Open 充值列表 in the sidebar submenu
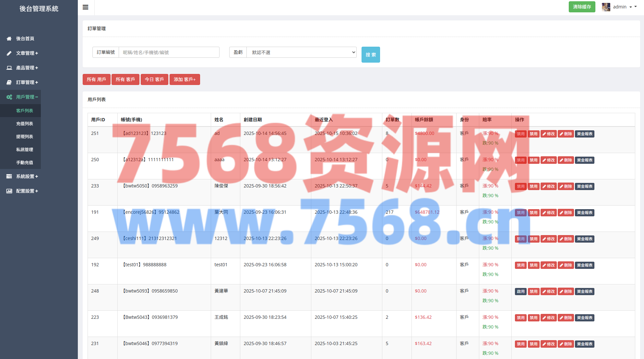Viewport: 644px width, 359px height. click(25, 124)
